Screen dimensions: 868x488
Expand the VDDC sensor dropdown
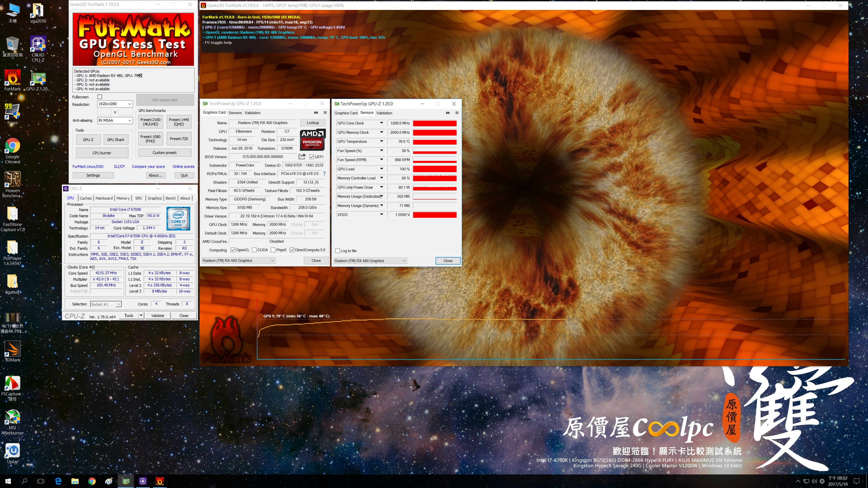381,215
